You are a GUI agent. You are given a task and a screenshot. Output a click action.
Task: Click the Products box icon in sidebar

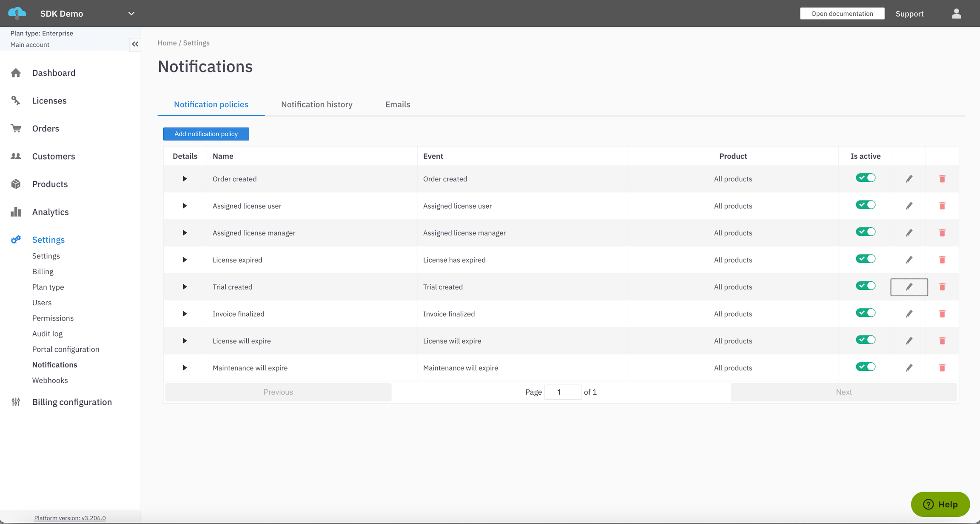coord(16,184)
